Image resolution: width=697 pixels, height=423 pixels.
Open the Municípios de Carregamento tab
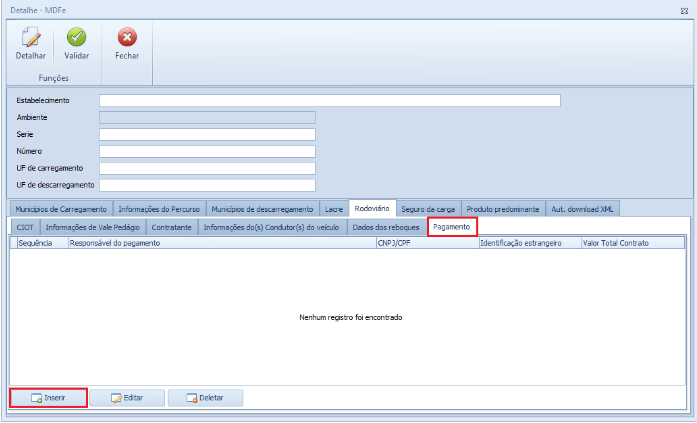[x=61, y=209]
